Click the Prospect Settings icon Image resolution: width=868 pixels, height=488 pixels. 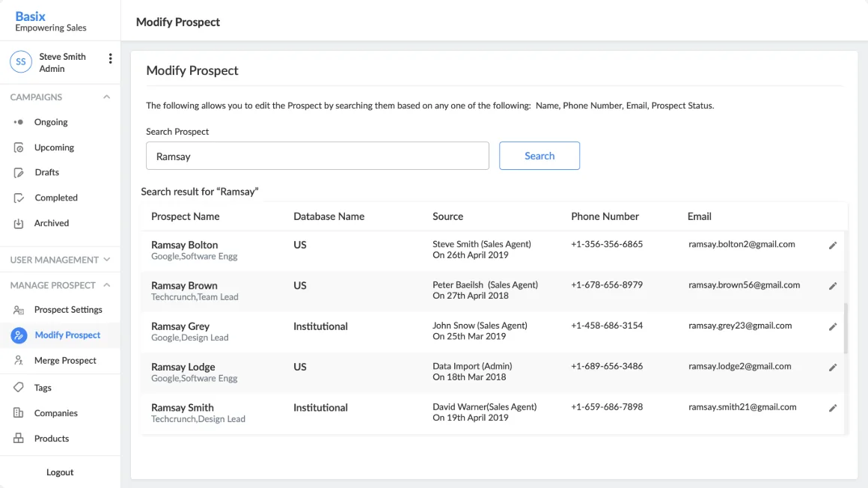click(18, 310)
